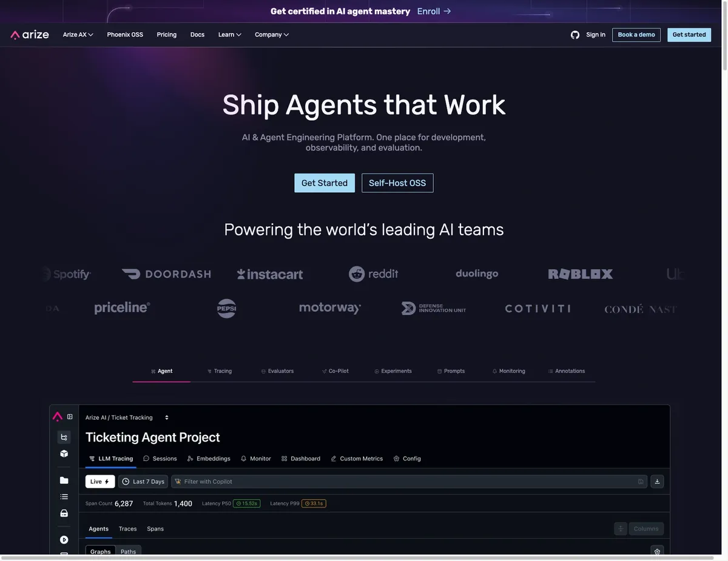728x561 pixels.
Task: Select the Traces sub-tab
Action: (127, 529)
